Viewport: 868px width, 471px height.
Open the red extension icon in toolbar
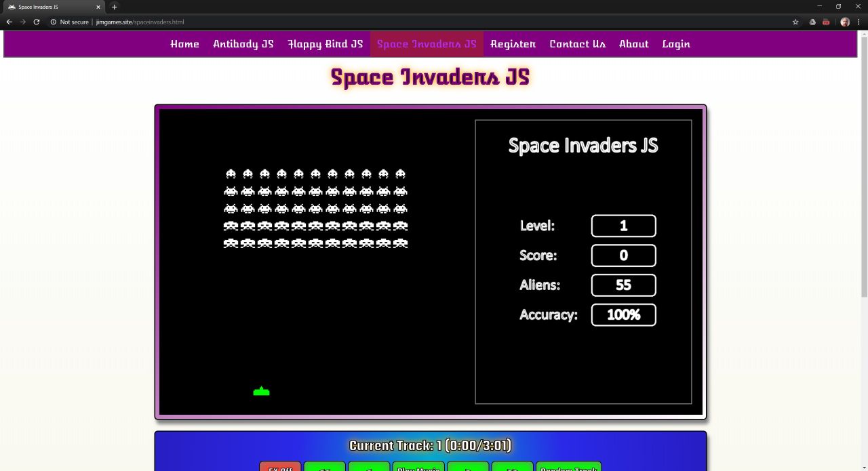coord(826,22)
